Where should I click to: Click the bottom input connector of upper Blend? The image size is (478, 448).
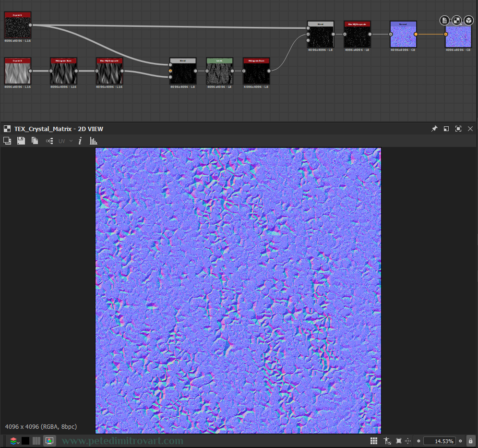pyautogui.click(x=308, y=40)
